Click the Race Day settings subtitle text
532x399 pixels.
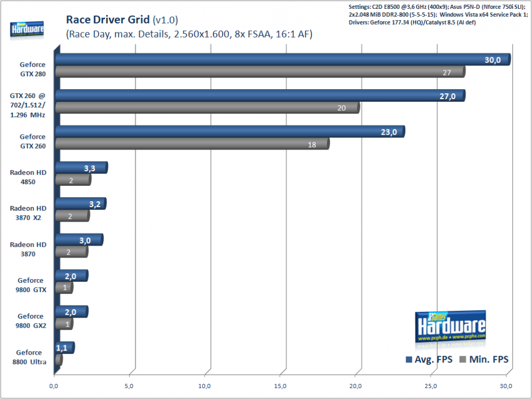click(189, 34)
